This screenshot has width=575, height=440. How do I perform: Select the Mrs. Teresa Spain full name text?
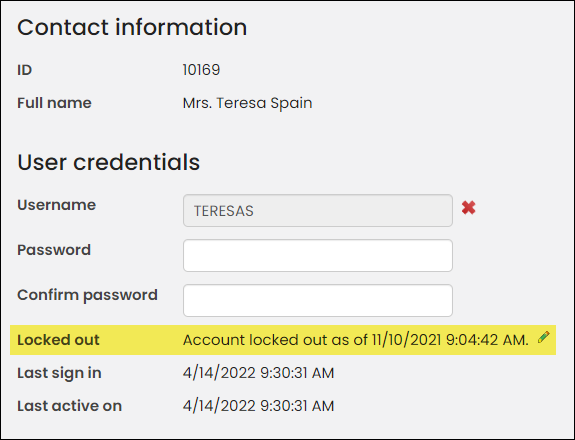[x=248, y=103]
